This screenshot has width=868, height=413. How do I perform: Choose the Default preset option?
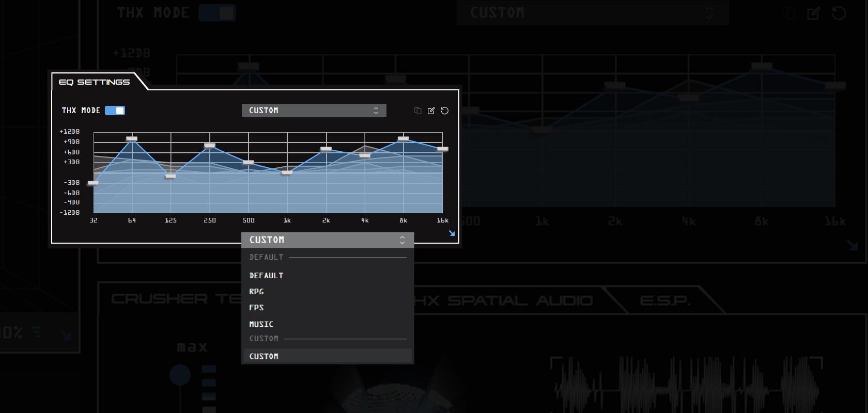tap(266, 276)
